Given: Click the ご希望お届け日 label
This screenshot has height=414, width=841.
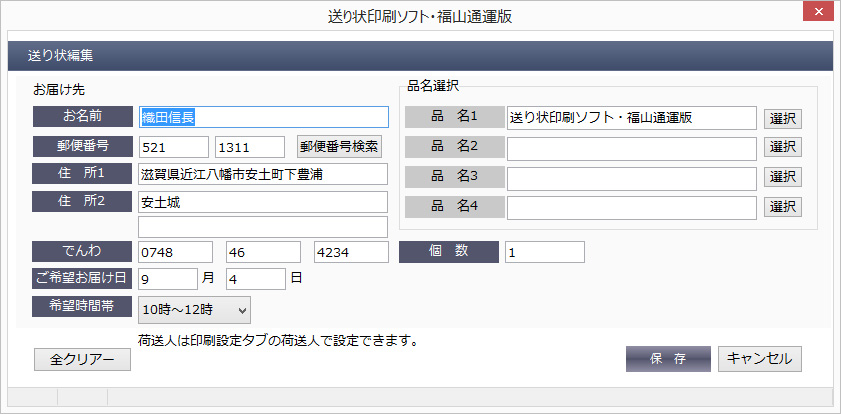Looking at the screenshot, I should click(82, 278).
